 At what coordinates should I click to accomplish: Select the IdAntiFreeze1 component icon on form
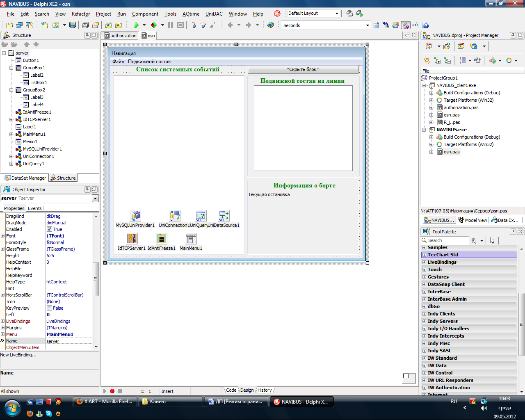(162, 239)
